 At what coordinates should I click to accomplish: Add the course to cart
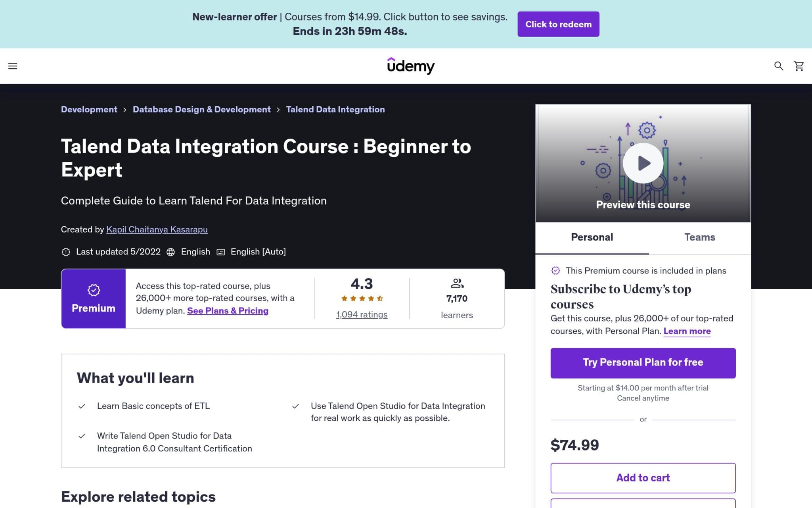point(643,478)
